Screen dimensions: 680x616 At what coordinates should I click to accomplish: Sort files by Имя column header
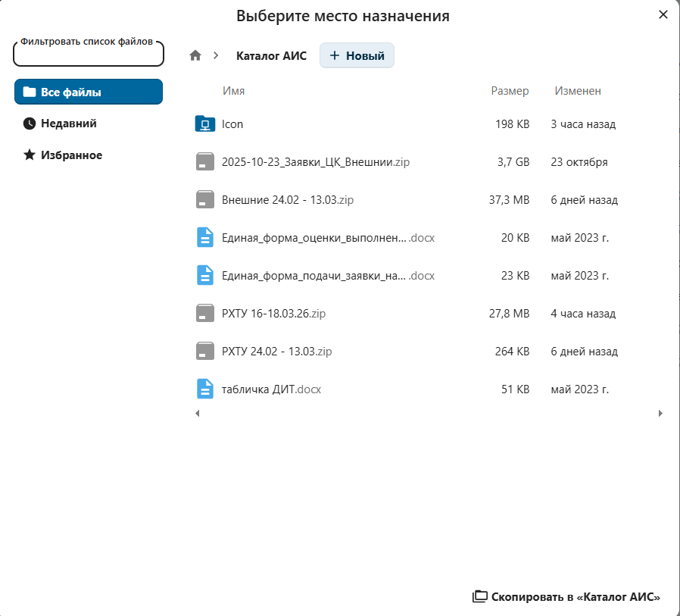point(233,91)
